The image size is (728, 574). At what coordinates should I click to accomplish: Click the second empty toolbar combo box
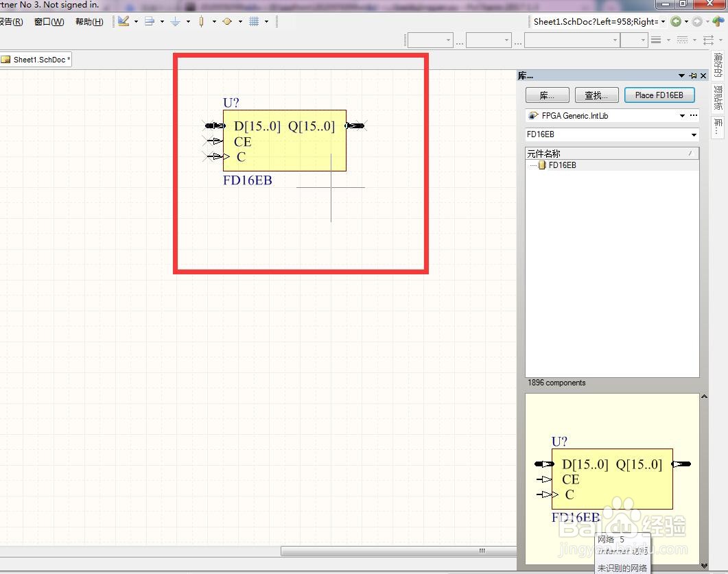point(489,40)
